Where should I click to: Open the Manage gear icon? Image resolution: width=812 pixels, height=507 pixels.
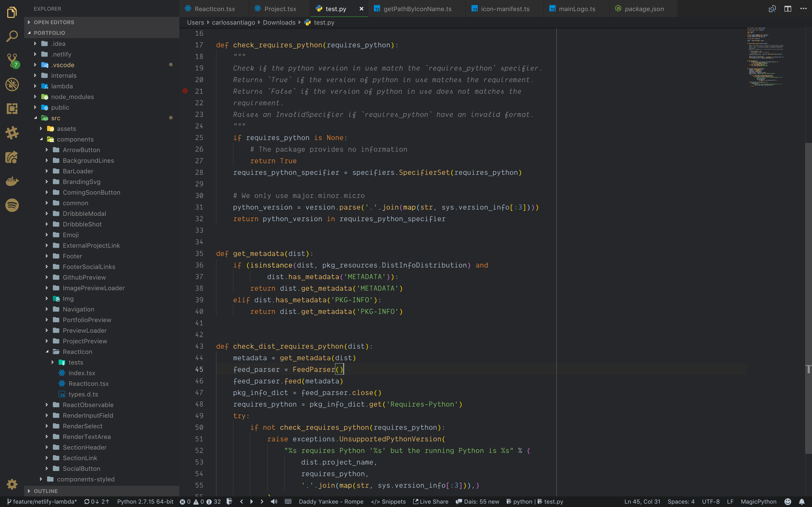tap(12, 484)
